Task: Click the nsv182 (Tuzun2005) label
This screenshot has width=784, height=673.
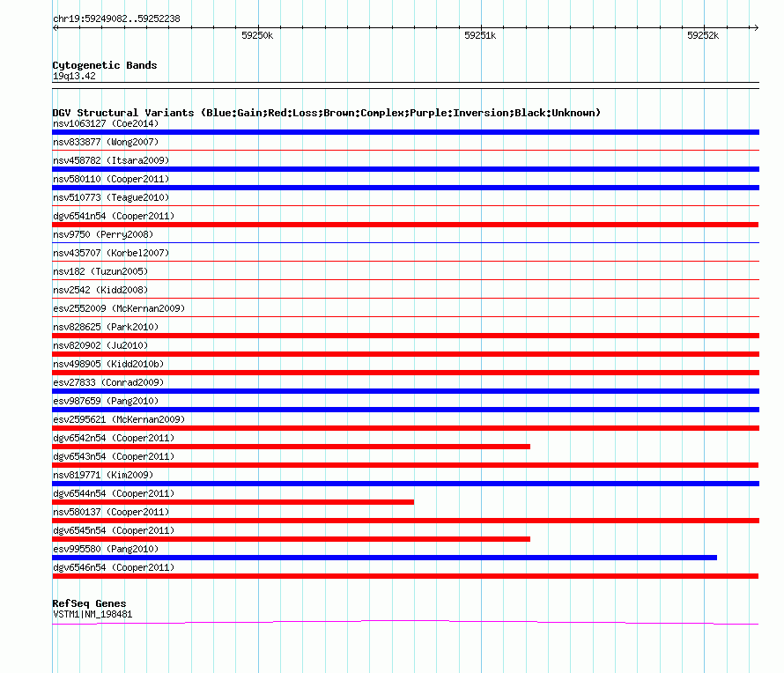Action: coord(100,271)
